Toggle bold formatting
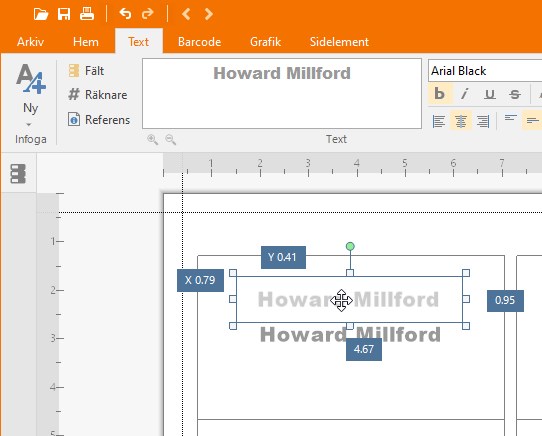Viewport: 542px width, 436px height. 439,94
